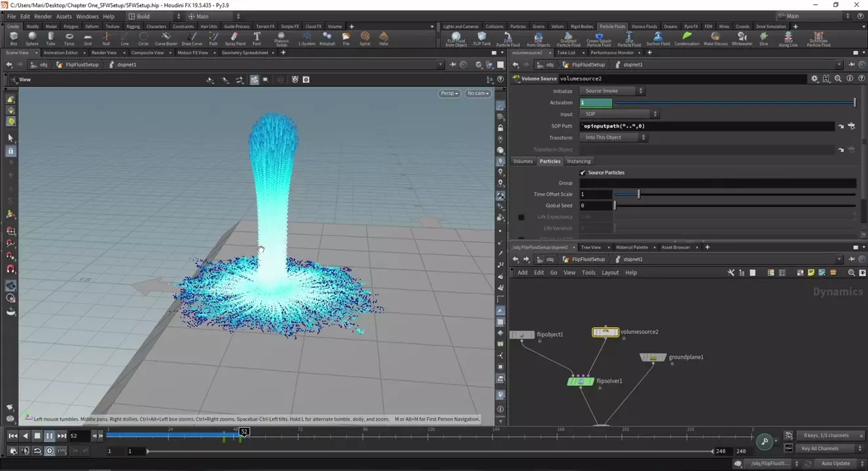Image resolution: width=868 pixels, height=471 pixels.
Task: Select the Spray Paint shelf tool
Action: click(x=235, y=39)
